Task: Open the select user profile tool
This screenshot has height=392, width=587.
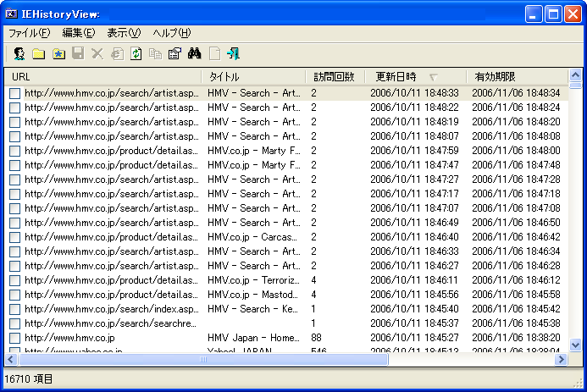Action: coord(19,54)
